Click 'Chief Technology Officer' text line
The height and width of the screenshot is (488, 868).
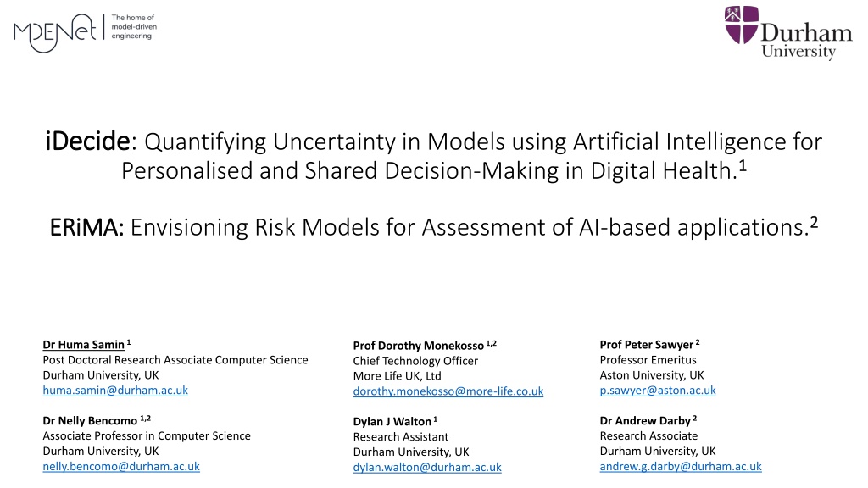click(415, 361)
